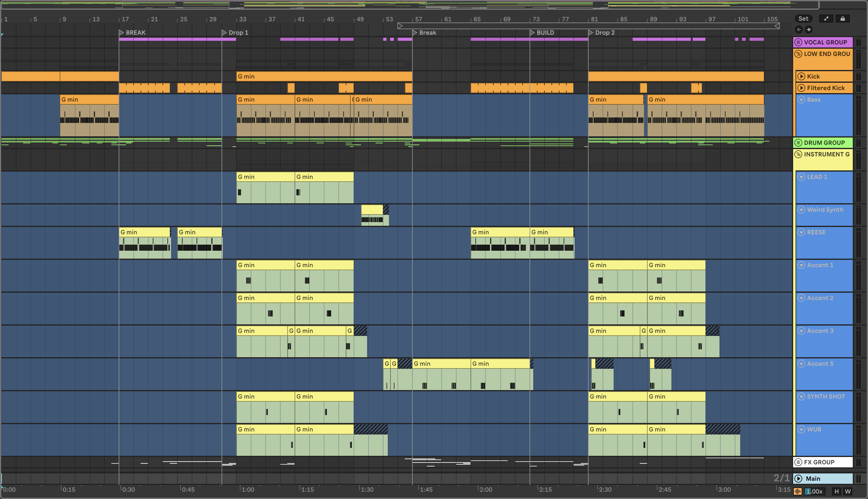Toggle the H height optimize button
The width and height of the screenshot is (868, 499).
(x=836, y=491)
